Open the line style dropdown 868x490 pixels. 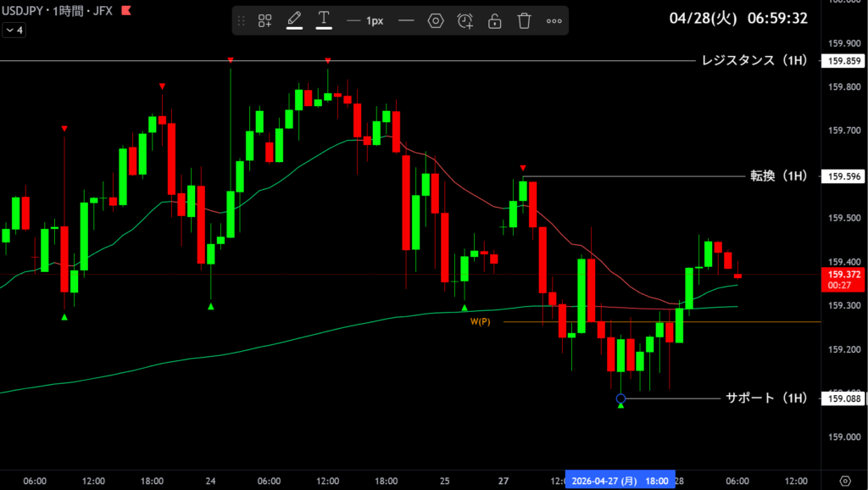pyautogui.click(x=406, y=21)
